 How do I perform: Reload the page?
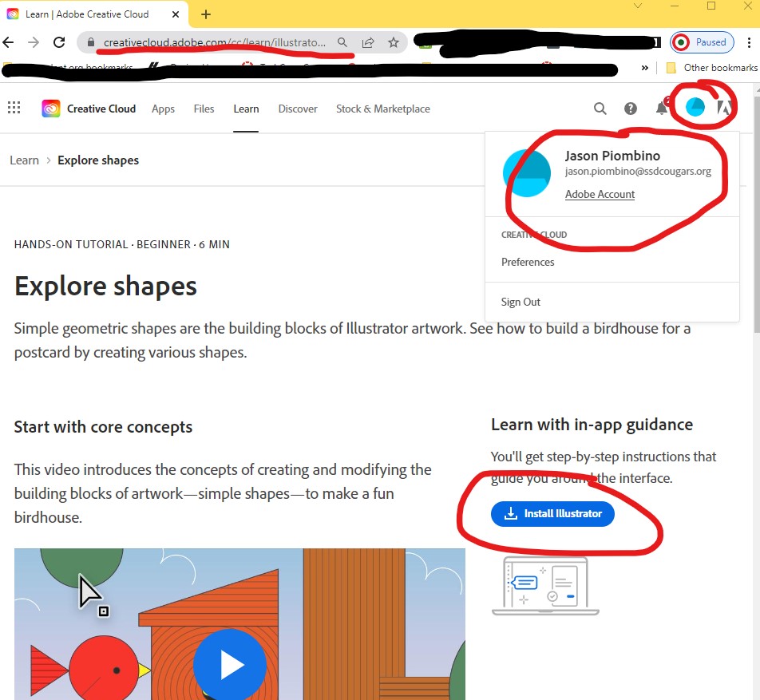tap(59, 42)
